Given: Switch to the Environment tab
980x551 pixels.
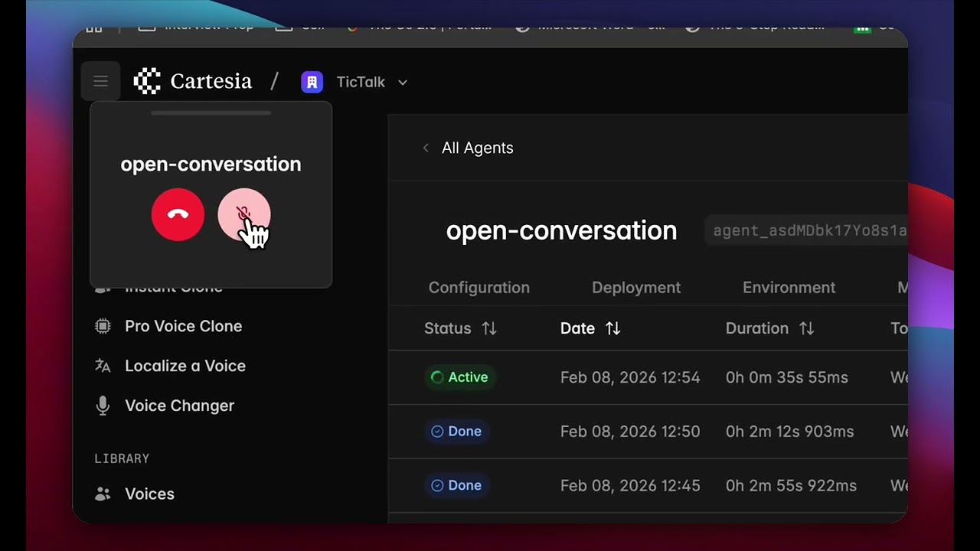Looking at the screenshot, I should click(x=789, y=288).
